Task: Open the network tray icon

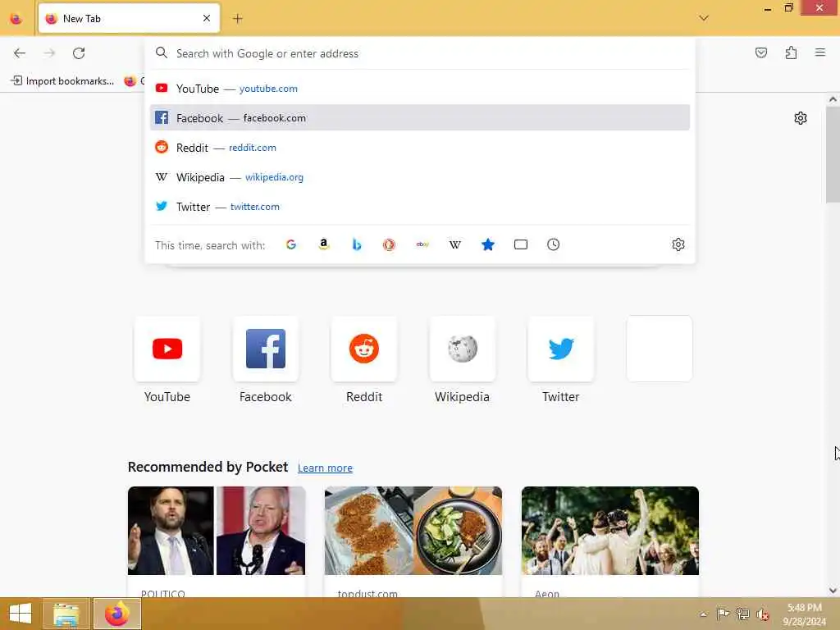Action: click(x=742, y=614)
